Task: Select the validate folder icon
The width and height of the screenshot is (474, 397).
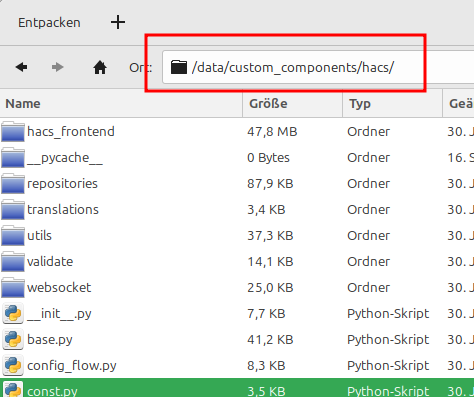Action: (13, 262)
